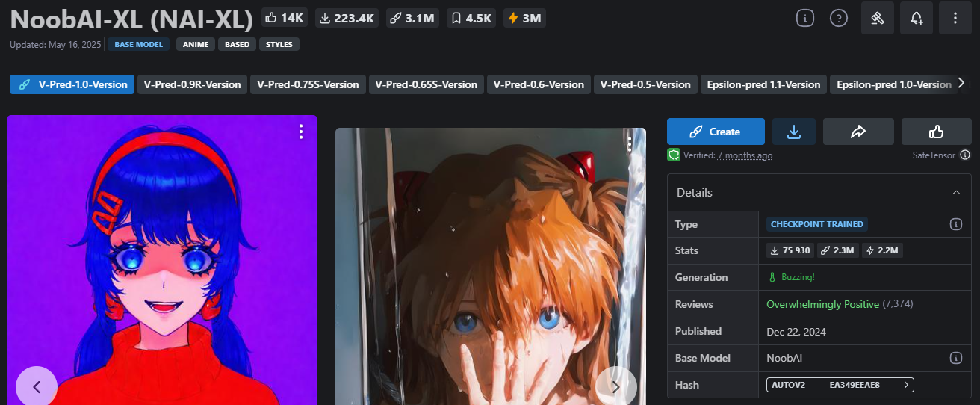980x405 pixels.
Task: Click the SafeTensor info icon
Action: point(965,155)
